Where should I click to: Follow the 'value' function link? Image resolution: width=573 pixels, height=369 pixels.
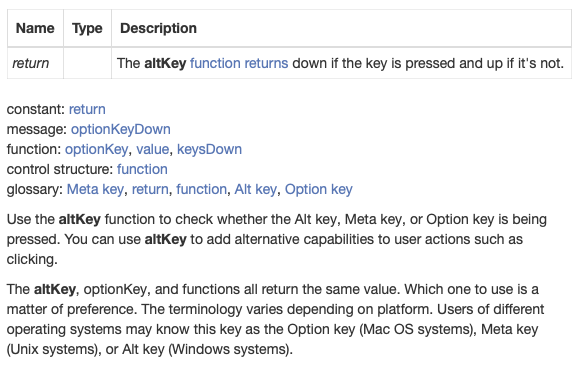coord(152,149)
